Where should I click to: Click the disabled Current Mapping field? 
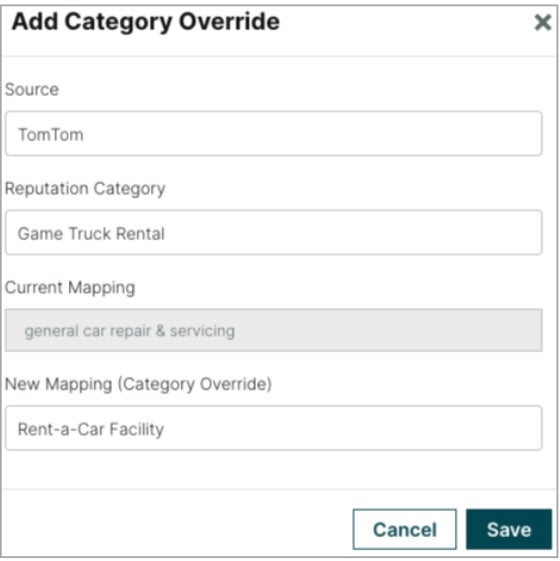click(x=273, y=330)
